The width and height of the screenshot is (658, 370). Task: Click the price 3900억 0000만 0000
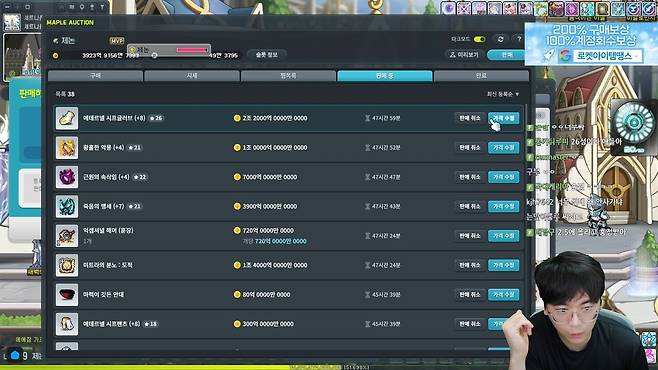[x=270, y=206]
